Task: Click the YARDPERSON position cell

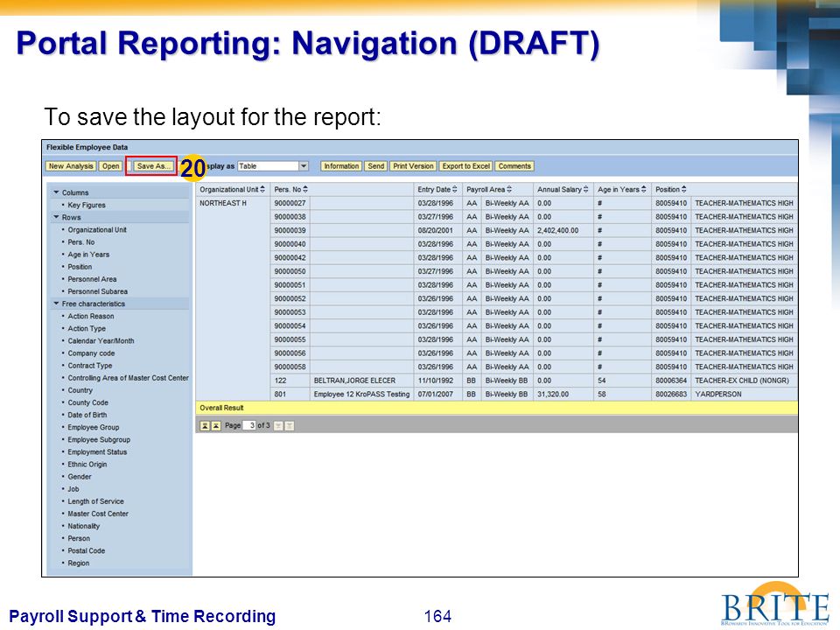Action: tap(744, 394)
